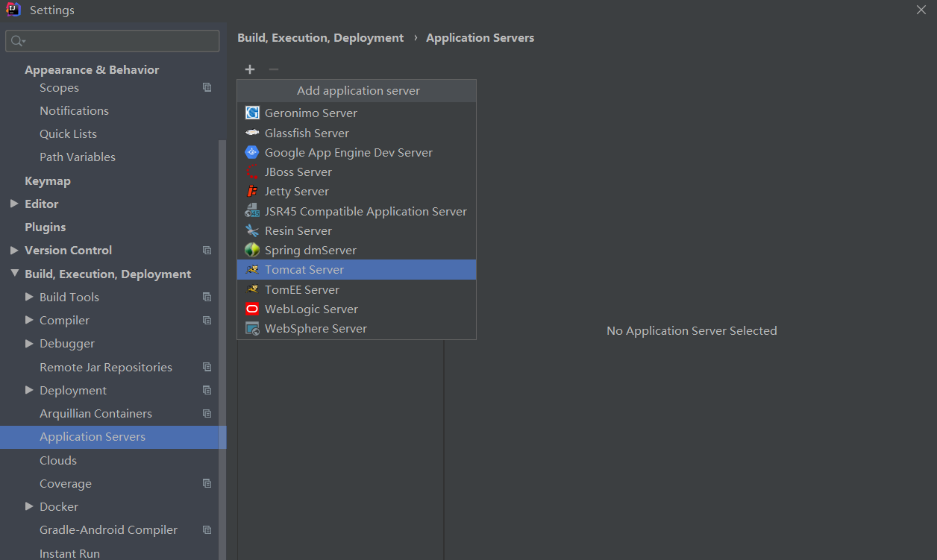Choose Glassfish Server entry
937x560 pixels.
357,133
